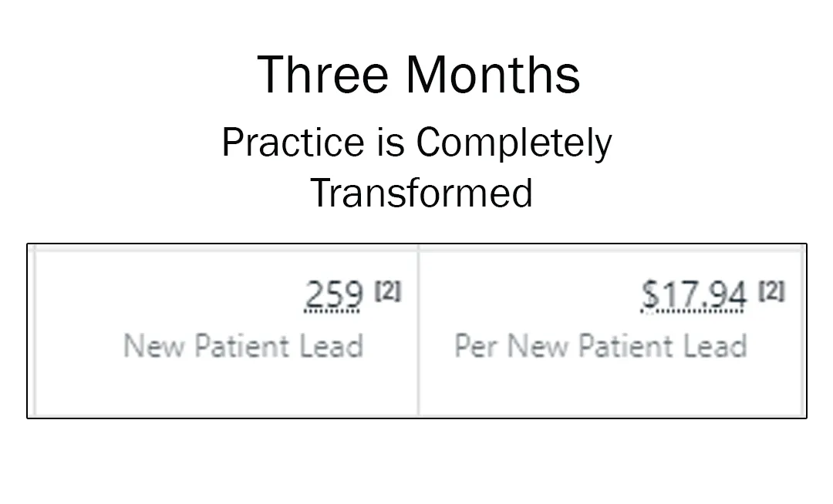
Task: Click the dotted underline beneath $17.94
Action: coord(692,311)
